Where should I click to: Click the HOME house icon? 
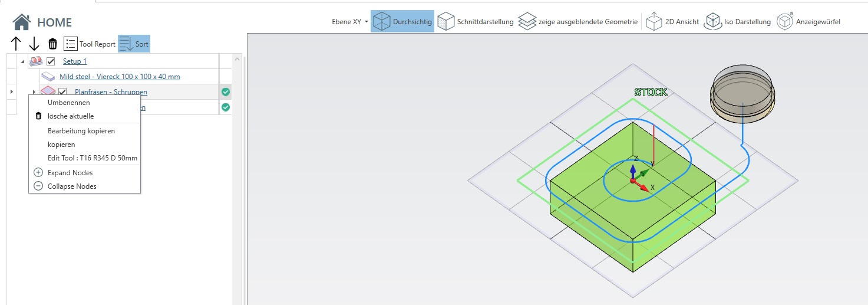click(22, 22)
